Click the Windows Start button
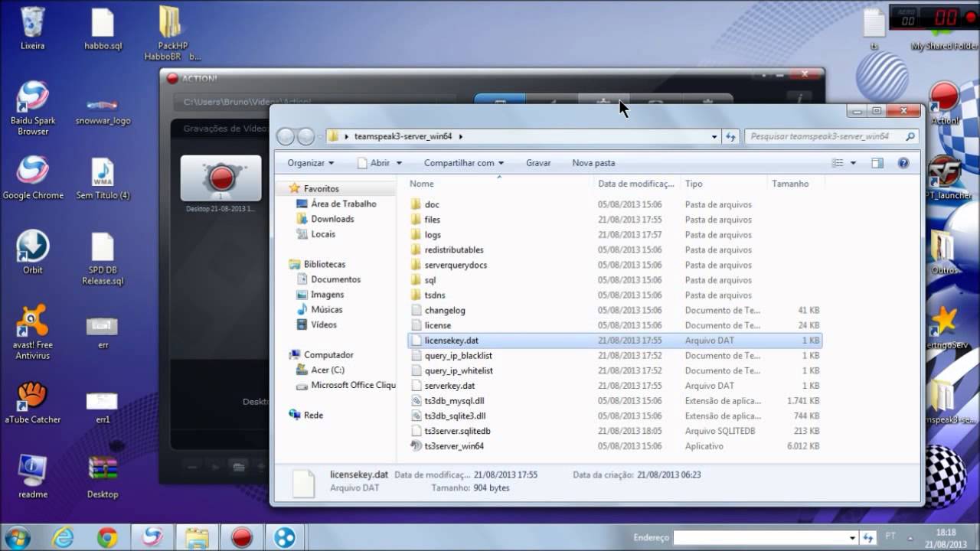Viewport: 980px width, 551px height. click(x=18, y=537)
